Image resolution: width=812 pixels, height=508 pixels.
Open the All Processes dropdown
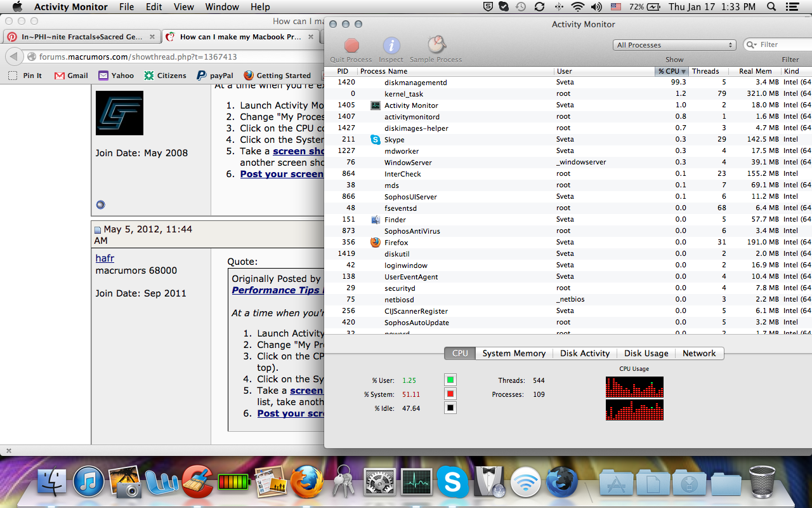674,45
